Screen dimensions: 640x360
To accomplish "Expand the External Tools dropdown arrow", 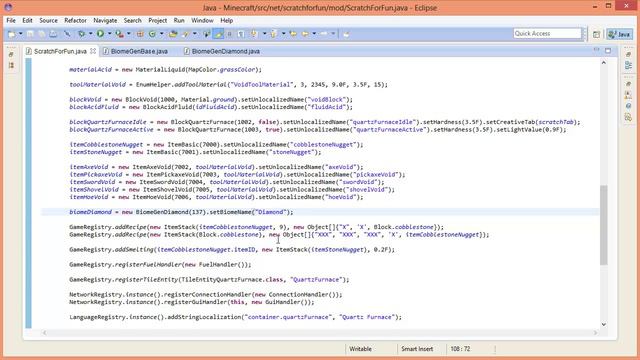I will click(x=129, y=34).
